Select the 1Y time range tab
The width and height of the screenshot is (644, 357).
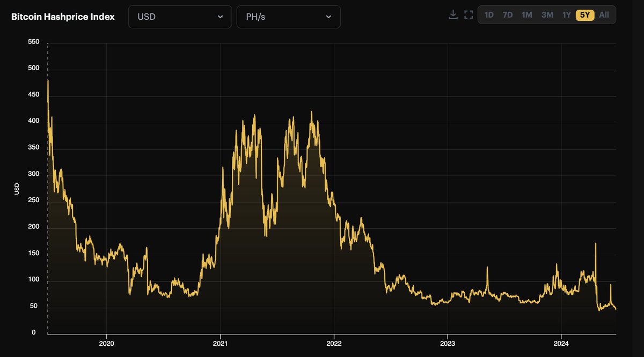(x=566, y=14)
